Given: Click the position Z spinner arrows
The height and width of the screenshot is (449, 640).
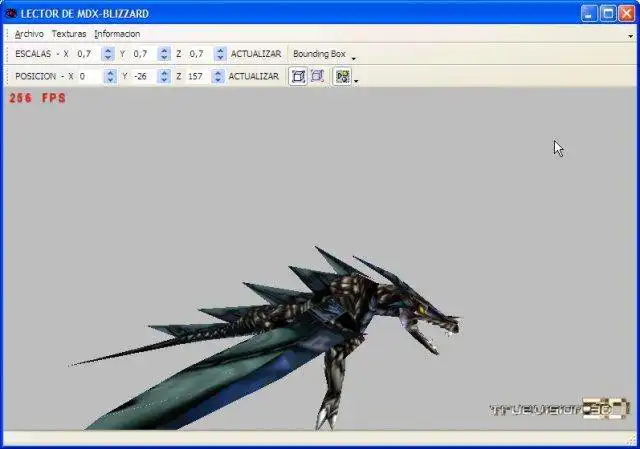Looking at the screenshot, I should (218, 76).
